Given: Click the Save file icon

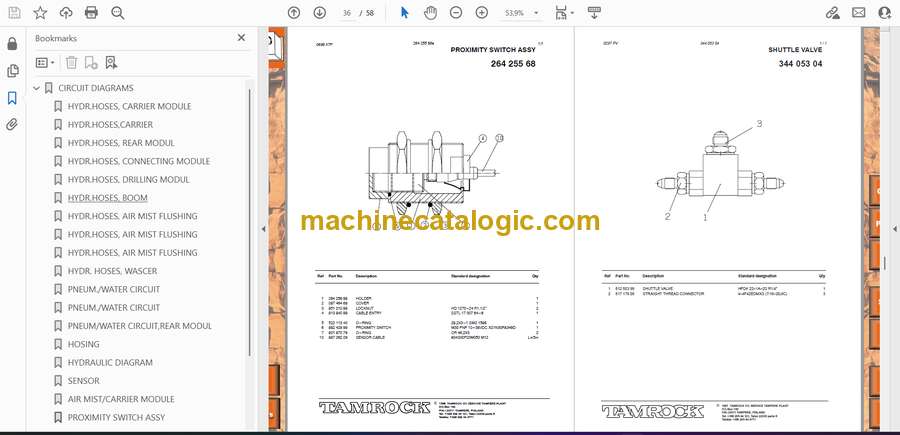Looking at the screenshot, I should pos(14,13).
